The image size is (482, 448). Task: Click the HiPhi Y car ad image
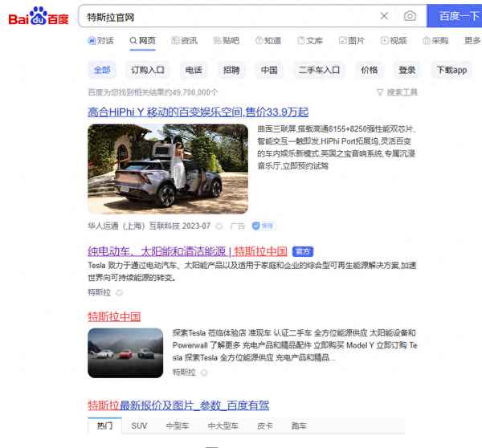coord(168,169)
